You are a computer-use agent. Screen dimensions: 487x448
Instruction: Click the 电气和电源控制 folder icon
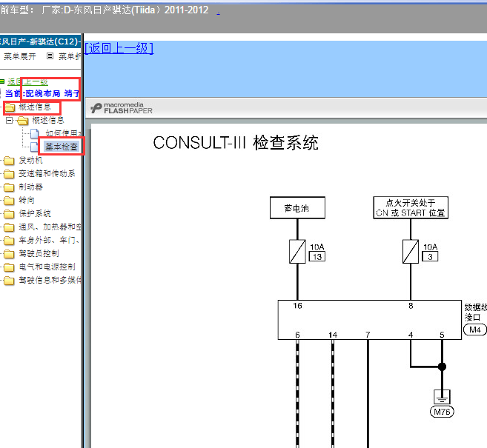coord(9,267)
